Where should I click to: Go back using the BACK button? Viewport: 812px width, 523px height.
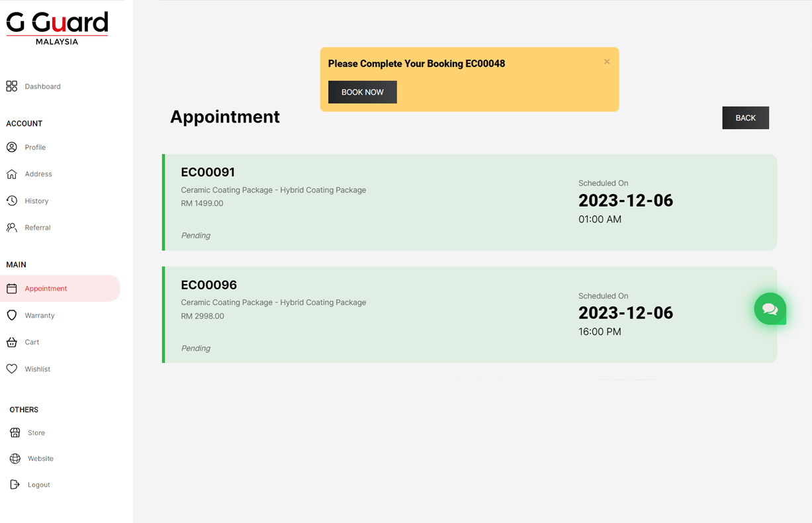click(745, 118)
